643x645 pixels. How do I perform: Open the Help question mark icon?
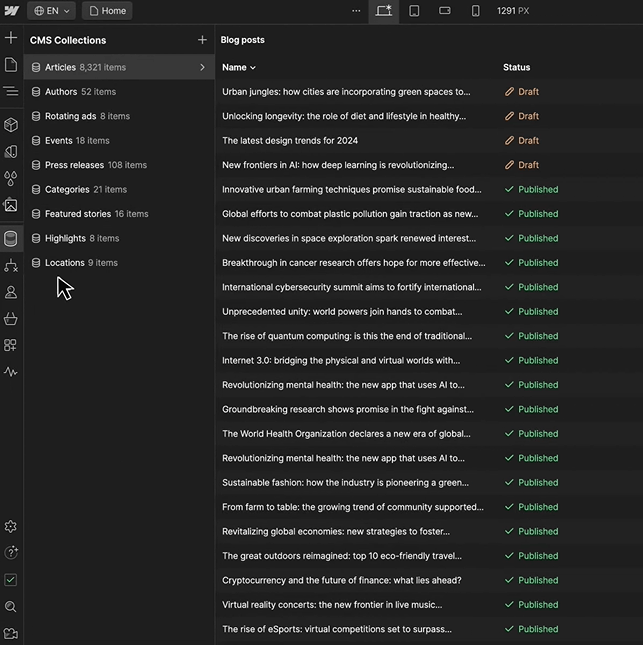pyautogui.click(x=11, y=552)
